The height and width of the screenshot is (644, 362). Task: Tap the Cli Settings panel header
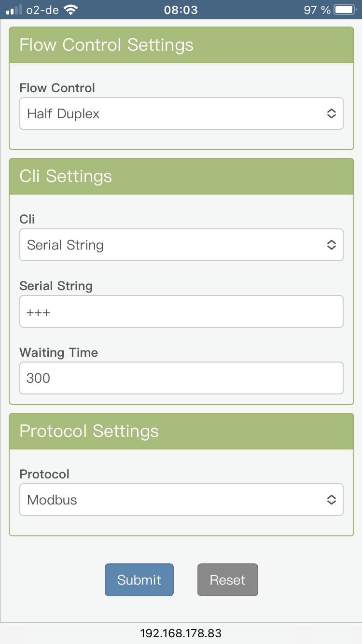click(x=181, y=176)
